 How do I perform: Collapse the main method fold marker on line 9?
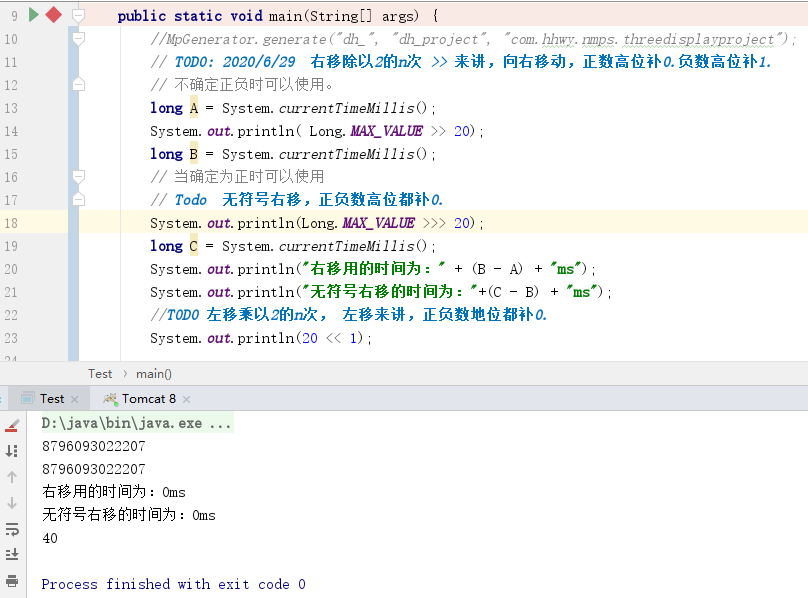coord(78,15)
